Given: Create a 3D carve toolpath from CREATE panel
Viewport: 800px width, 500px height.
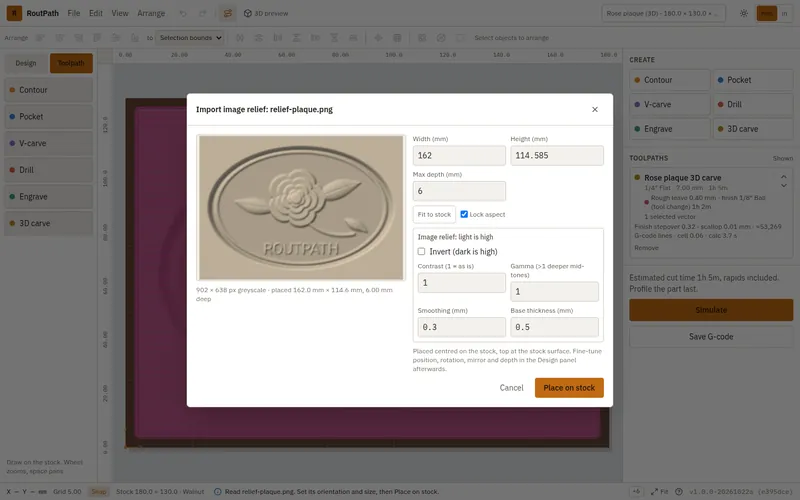Looking at the screenshot, I should [x=753, y=129].
